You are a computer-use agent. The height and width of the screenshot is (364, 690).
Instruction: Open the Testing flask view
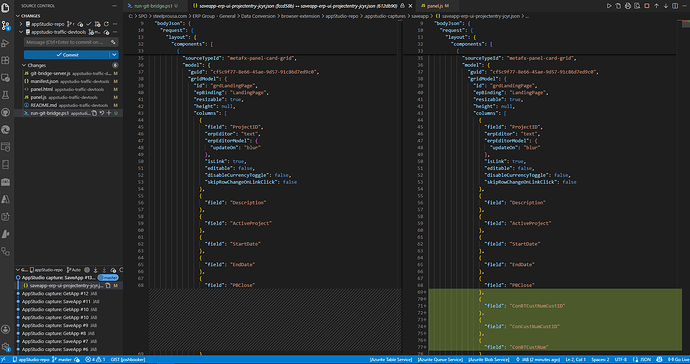(x=5, y=95)
